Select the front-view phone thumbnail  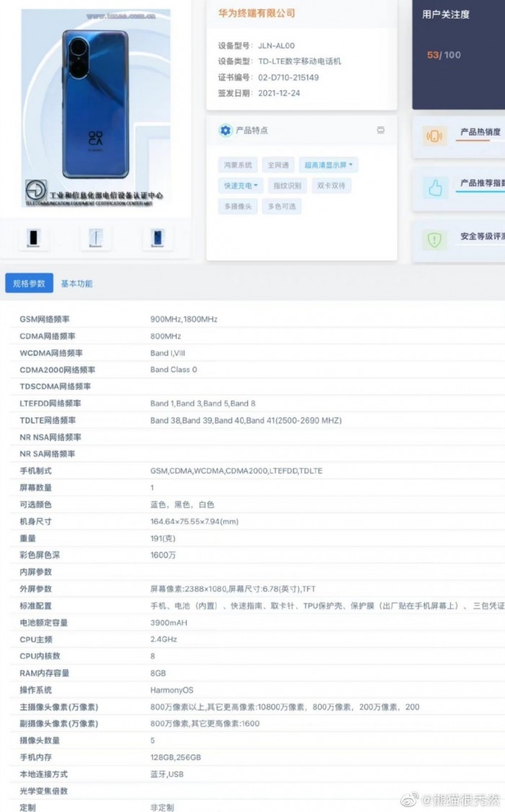(x=33, y=238)
